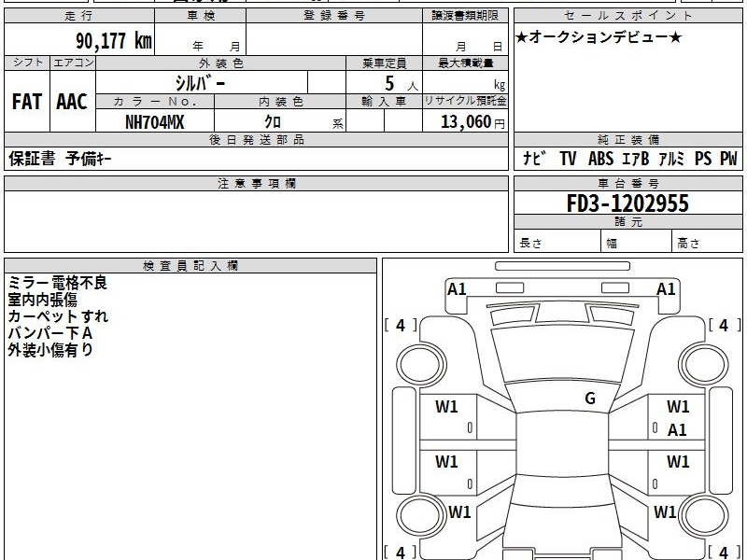Select the 外装色 header
The image size is (747, 560).
(221, 63)
